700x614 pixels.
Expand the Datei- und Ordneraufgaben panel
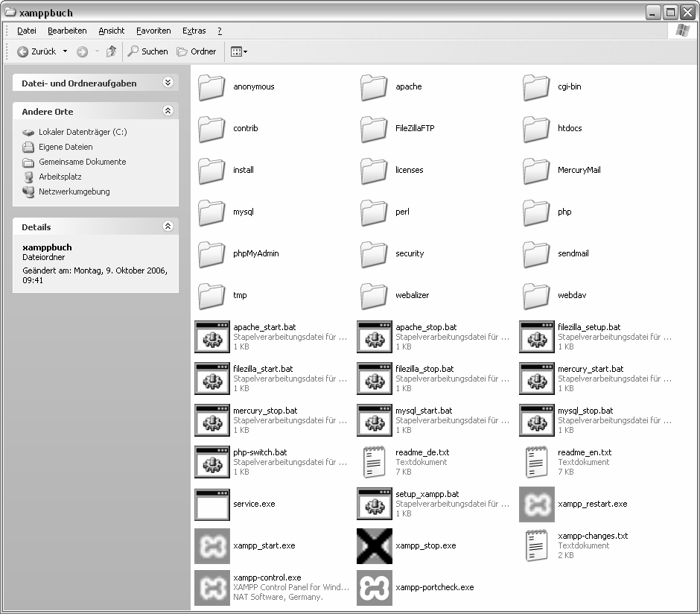coord(168,83)
